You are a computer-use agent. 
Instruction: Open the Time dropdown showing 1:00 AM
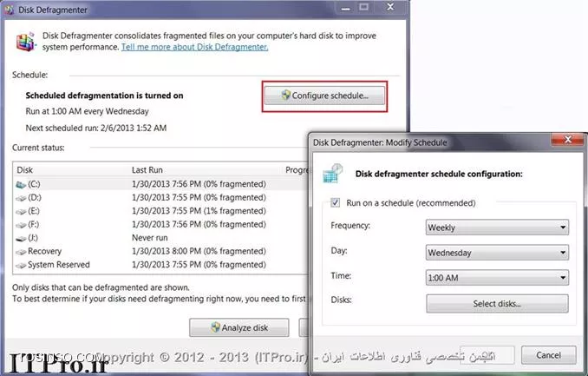coord(497,278)
